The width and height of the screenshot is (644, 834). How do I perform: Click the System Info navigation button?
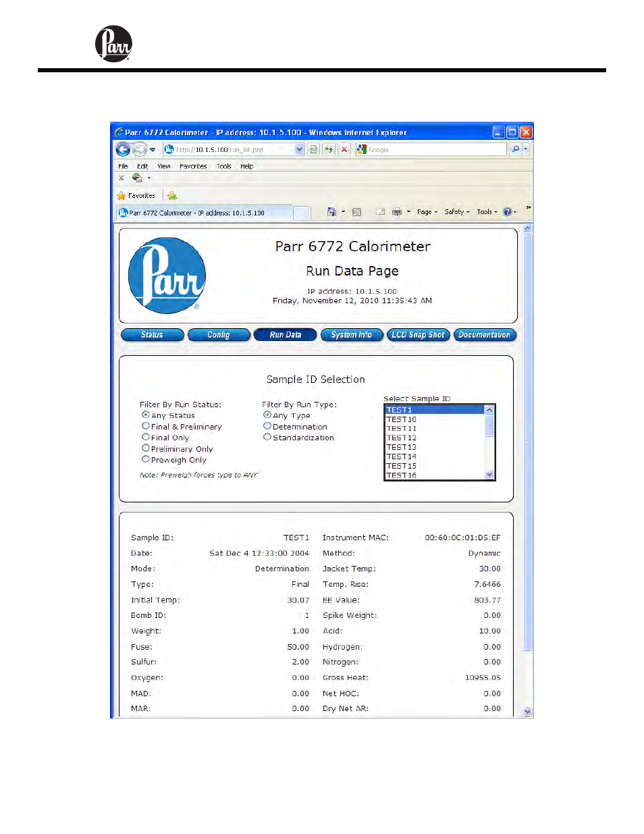pyautogui.click(x=352, y=335)
